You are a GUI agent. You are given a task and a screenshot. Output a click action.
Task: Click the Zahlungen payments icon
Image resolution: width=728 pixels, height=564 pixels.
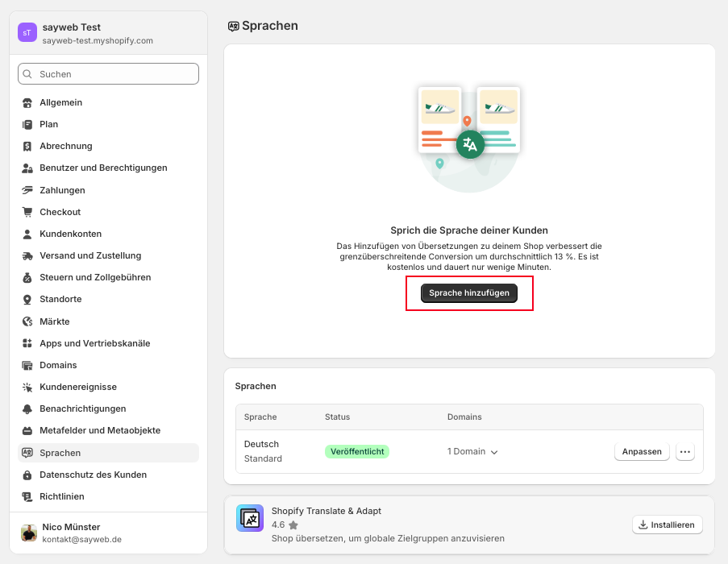(27, 190)
